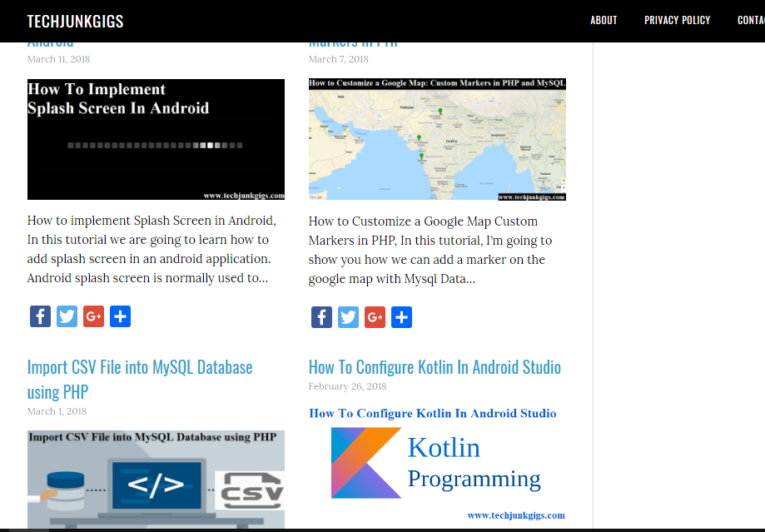
Task: Open the Splash Screen In Android thumbnail
Action: click(156, 140)
